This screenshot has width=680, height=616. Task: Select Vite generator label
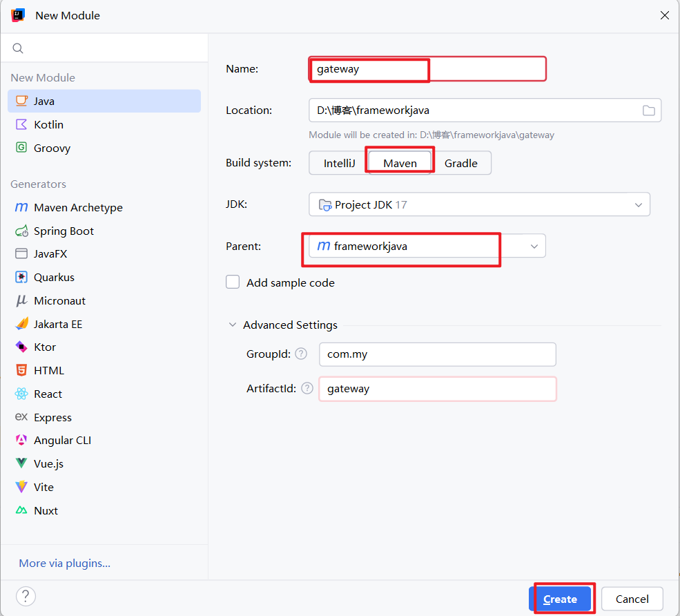43,487
